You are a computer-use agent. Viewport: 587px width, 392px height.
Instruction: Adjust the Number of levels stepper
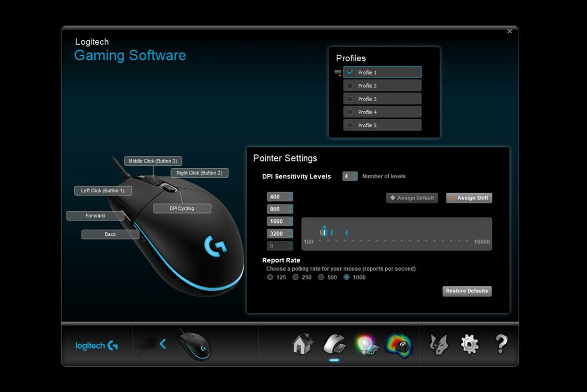(x=354, y=176)
